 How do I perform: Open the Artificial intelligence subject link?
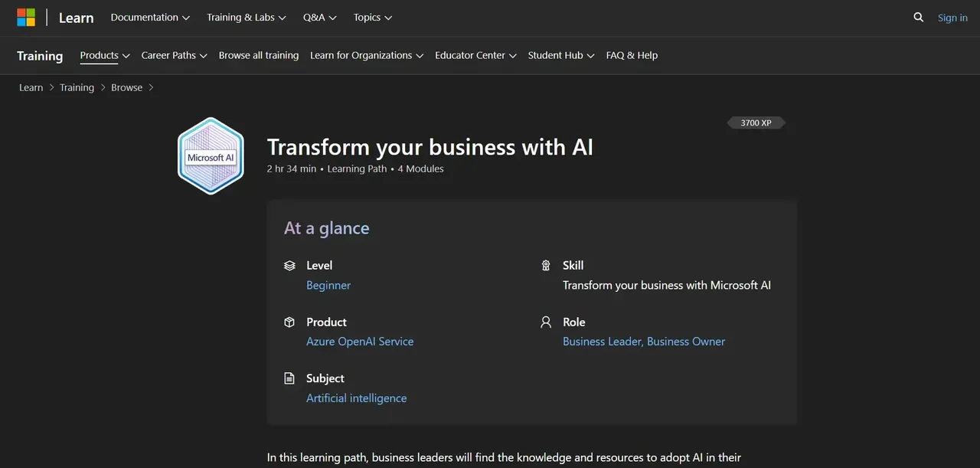click(x=357, y=398)
